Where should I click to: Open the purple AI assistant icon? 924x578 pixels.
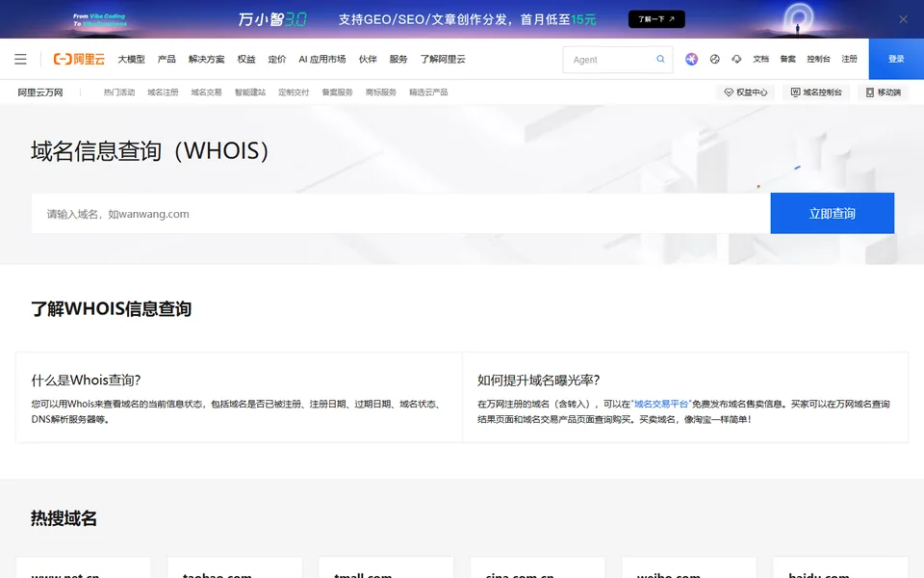[691, 59]
